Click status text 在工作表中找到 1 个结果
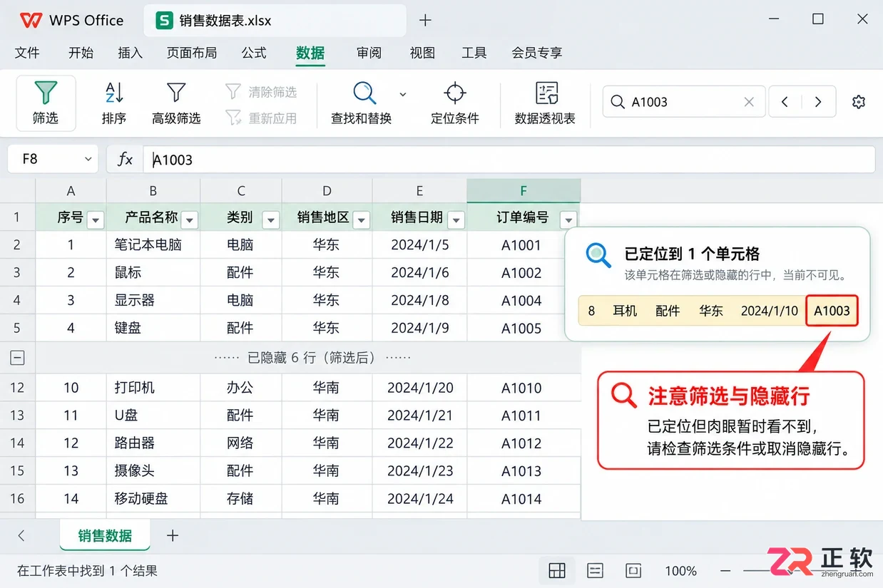The width and height of the screenshot is (883, 588). (87, 571)
